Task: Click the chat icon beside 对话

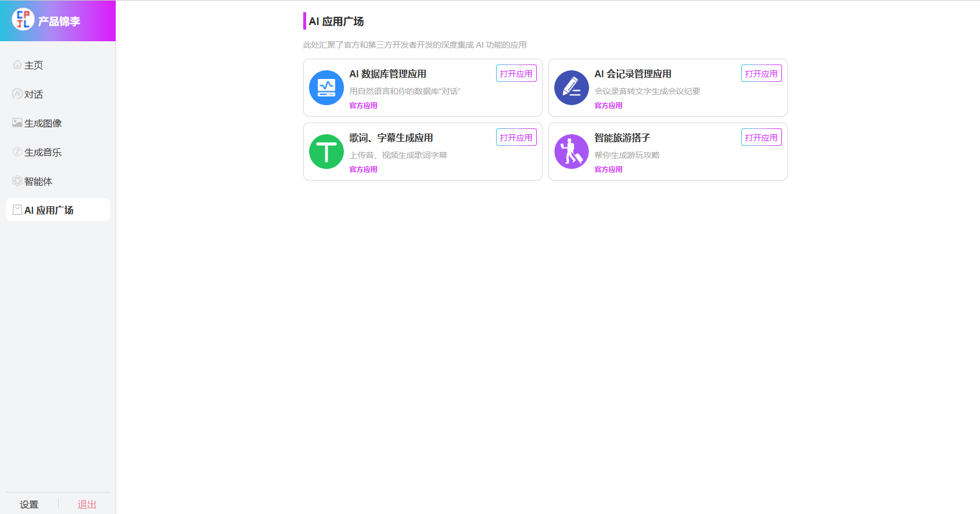Action: 17,94
